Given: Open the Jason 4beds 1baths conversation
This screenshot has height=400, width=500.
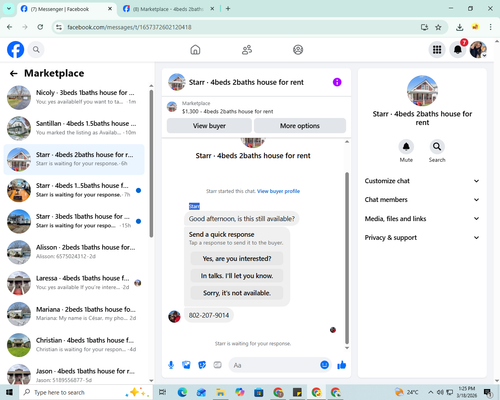Looking at the screenshot, I should click(x=74, y=375).
